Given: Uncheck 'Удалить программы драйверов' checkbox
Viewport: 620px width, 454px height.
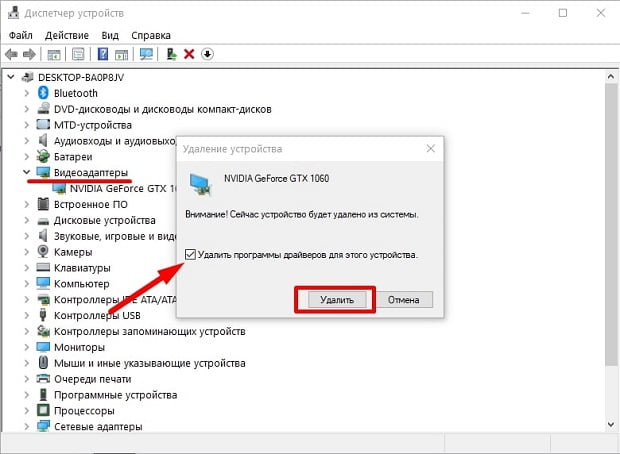Looking at the screenshot, I should coord(190,255).
